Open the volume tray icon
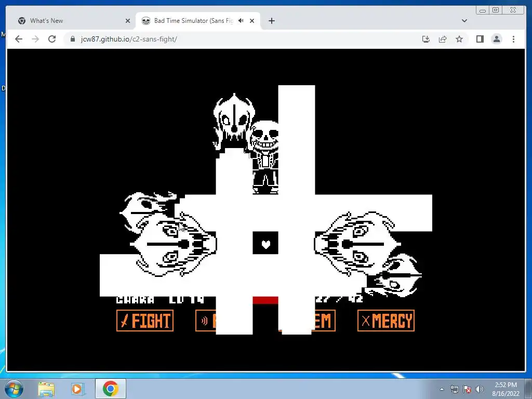The height and width of the screenshot is (399, 532). click(x=480, y=389)
